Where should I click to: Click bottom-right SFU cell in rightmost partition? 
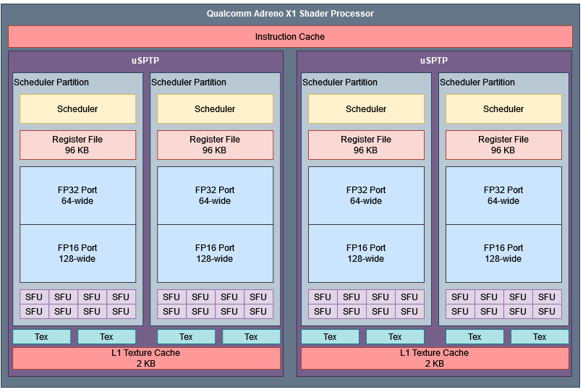tap(547, 311)
